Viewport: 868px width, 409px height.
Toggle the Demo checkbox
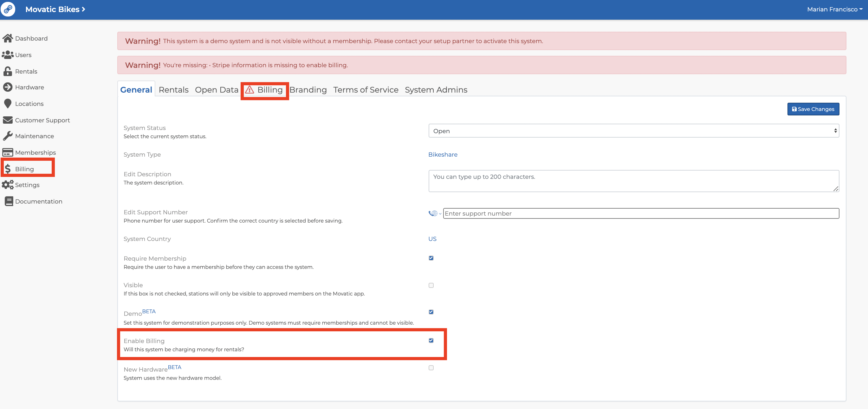pyautogui.click(x=431, y=312)
